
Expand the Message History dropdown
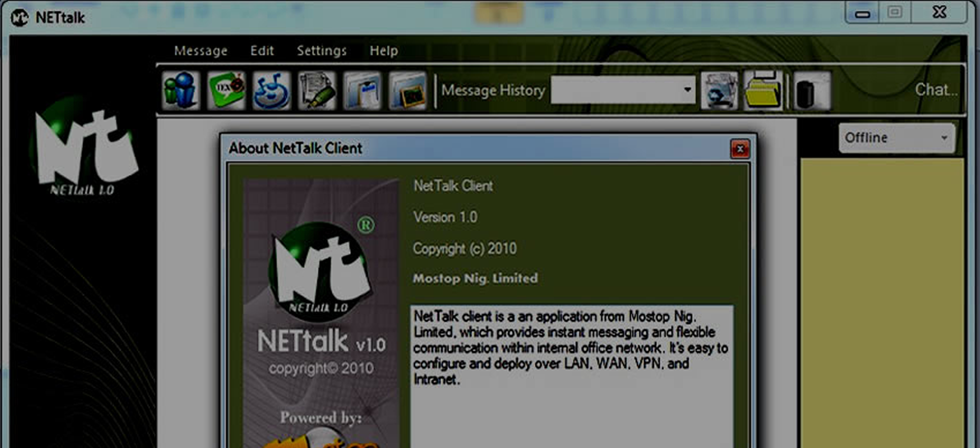coord(687,90)
